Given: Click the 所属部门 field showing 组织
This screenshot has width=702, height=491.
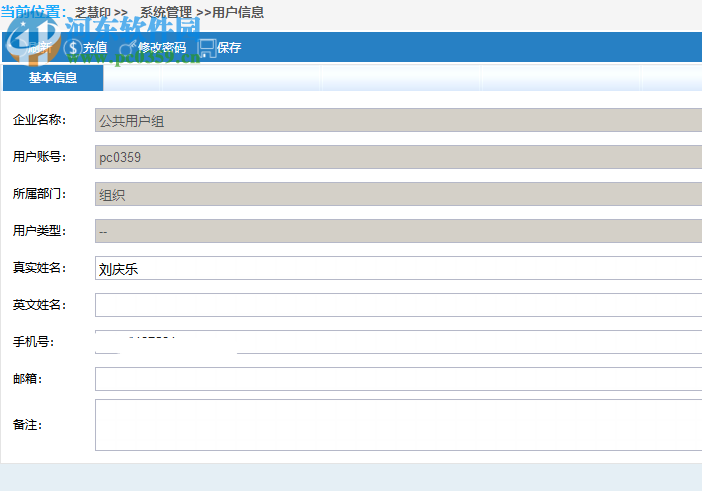Looking at the screenshot, I should (398, 194).
